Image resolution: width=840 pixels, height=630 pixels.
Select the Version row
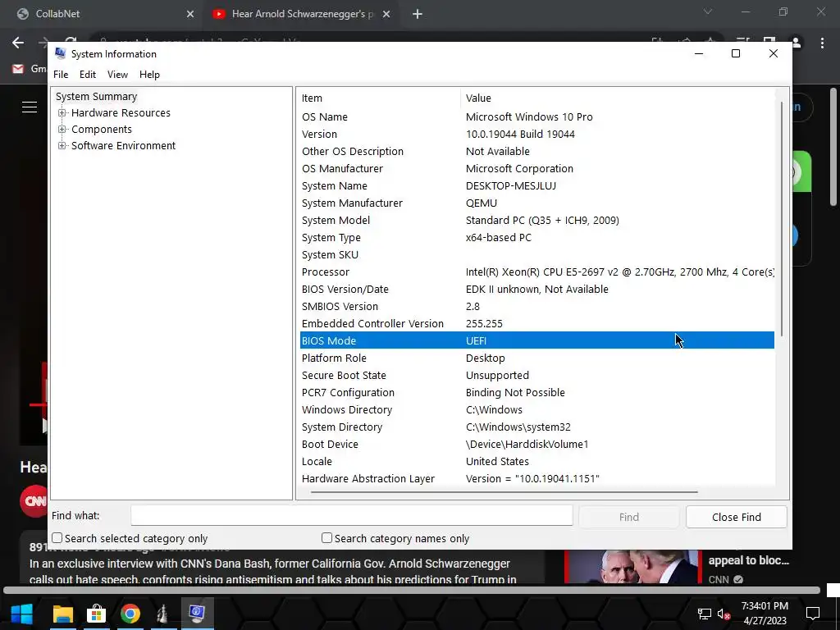pos(537,134)
